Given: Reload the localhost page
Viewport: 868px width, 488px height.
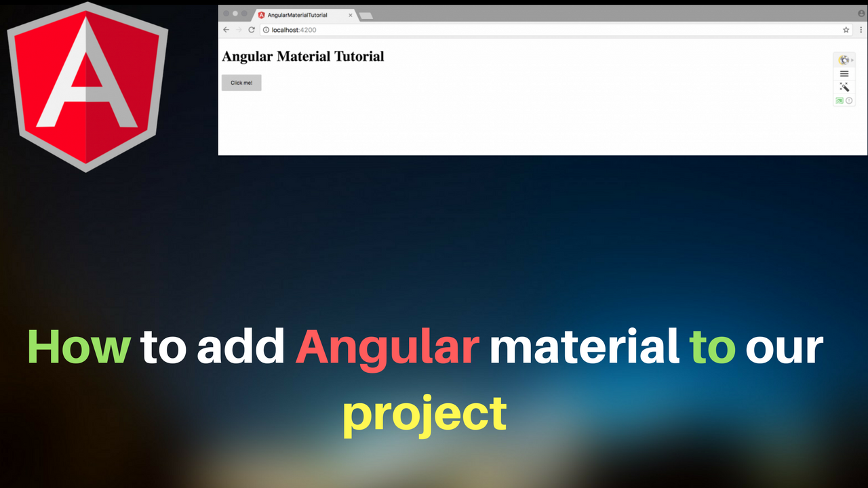Looking at the screenshot, I should [x=252, y=30].
